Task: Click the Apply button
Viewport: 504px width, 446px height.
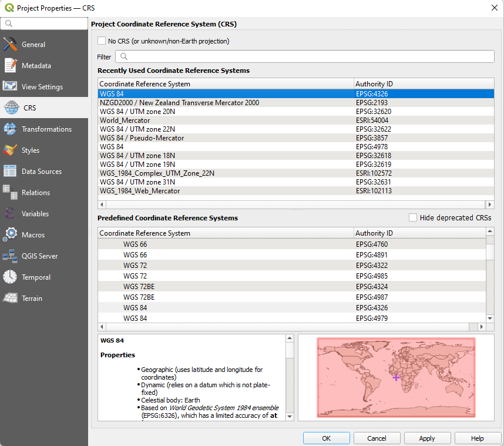Action: tap(427, 438)
